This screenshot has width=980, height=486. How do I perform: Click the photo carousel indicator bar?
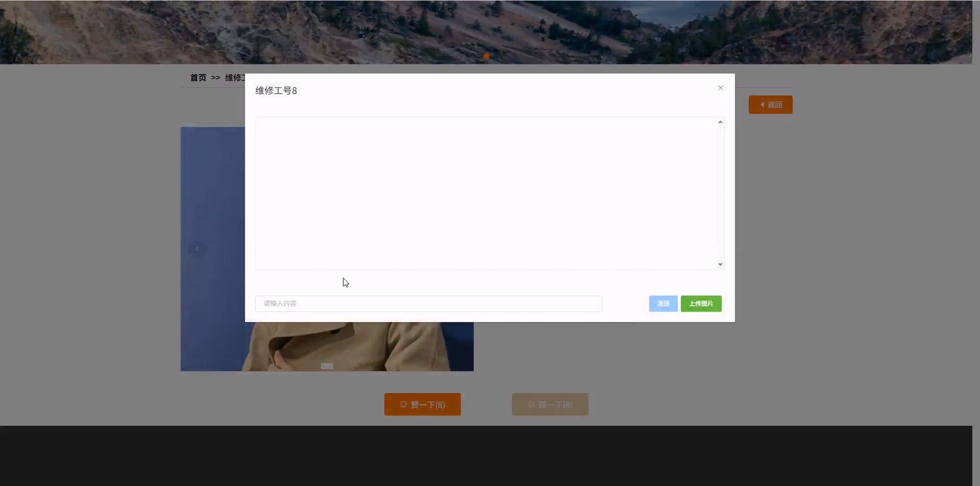[327, 366]
